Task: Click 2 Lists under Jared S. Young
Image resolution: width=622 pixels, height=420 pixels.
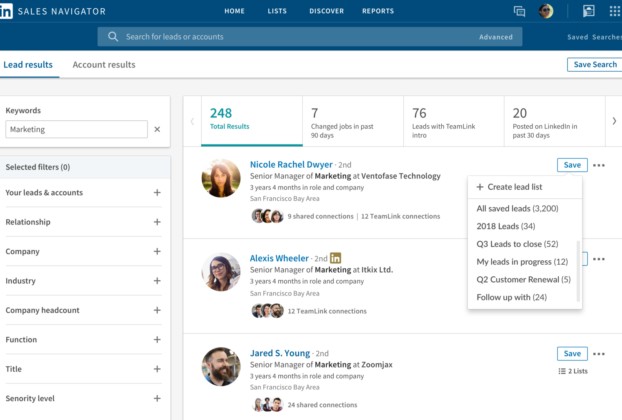Action: pos(573,371)
